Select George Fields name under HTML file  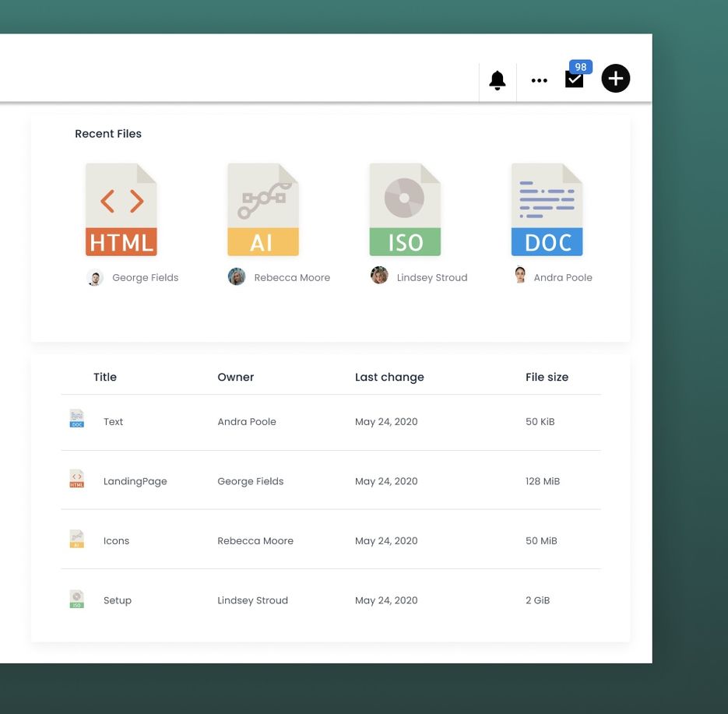click(x=146, y=278)
